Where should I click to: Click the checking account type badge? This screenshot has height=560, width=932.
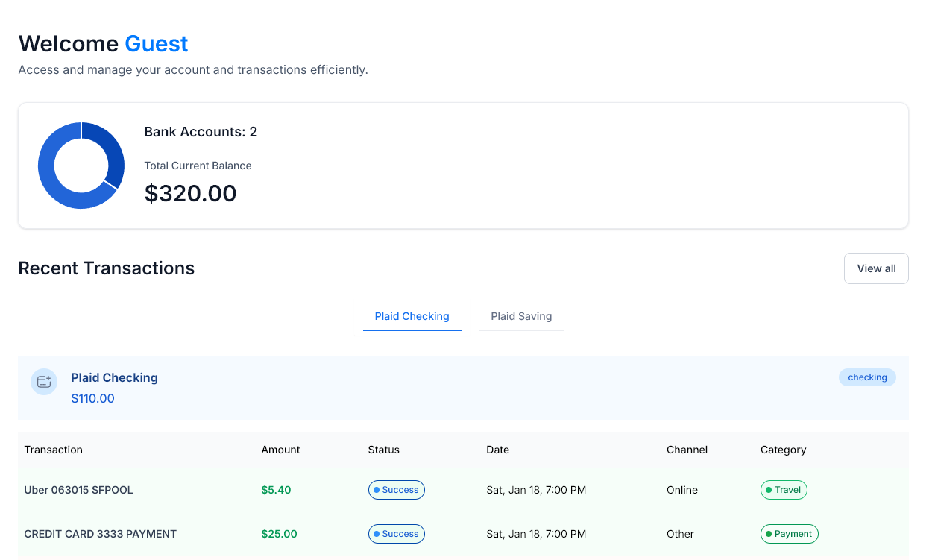coord(867,377)
